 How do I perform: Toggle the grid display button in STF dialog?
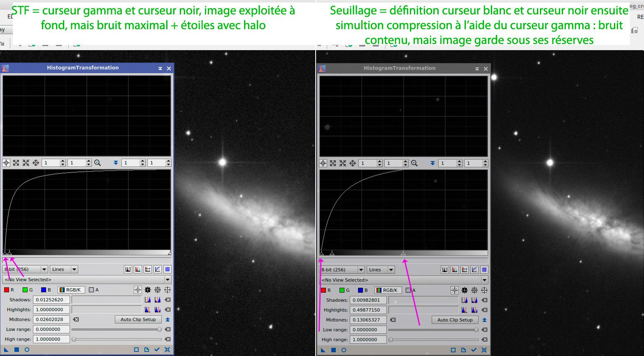(x=167, y=269)
